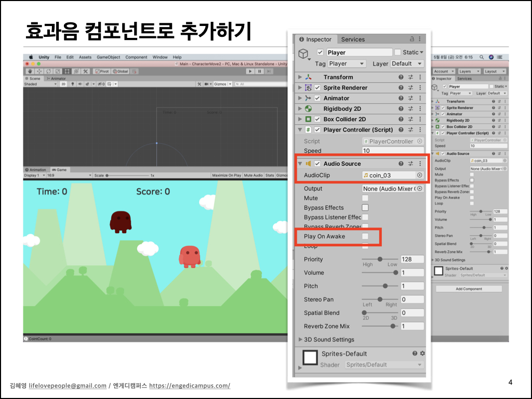Screen dimensions: 532x399
Task: Enable Play On Awake checkbox in enlarged Inspector
Action: coord(365,236)
